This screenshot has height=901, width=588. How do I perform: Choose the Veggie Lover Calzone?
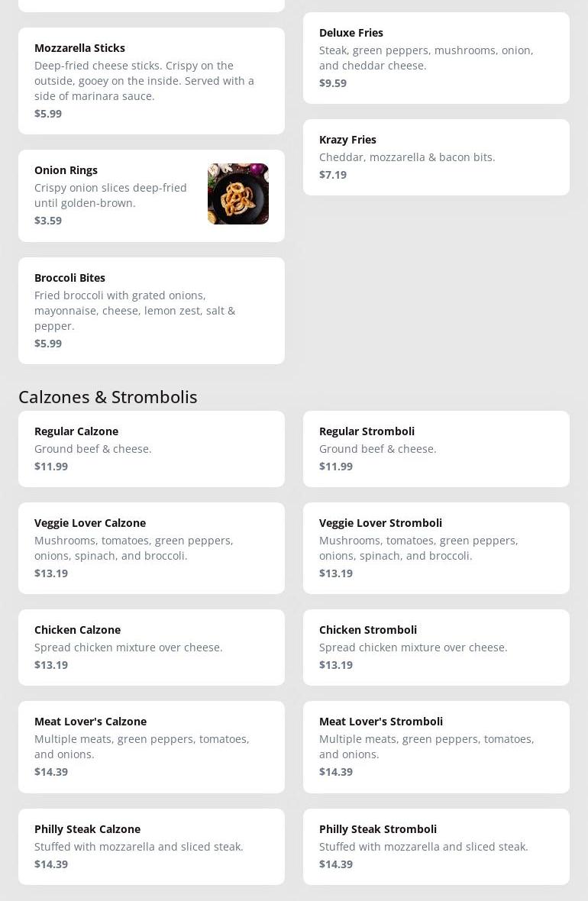pos(151,548)
